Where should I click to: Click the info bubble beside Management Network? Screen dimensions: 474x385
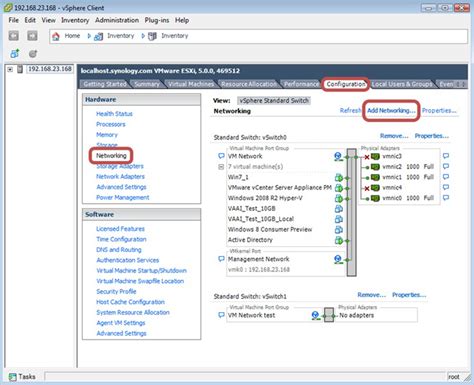(x=221, y=259)
